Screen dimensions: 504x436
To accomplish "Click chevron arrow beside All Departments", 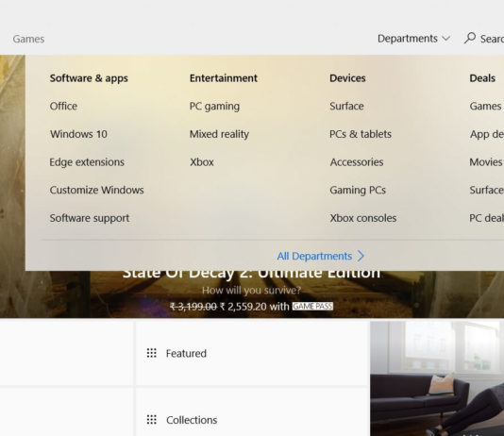I will pos(361,256).
